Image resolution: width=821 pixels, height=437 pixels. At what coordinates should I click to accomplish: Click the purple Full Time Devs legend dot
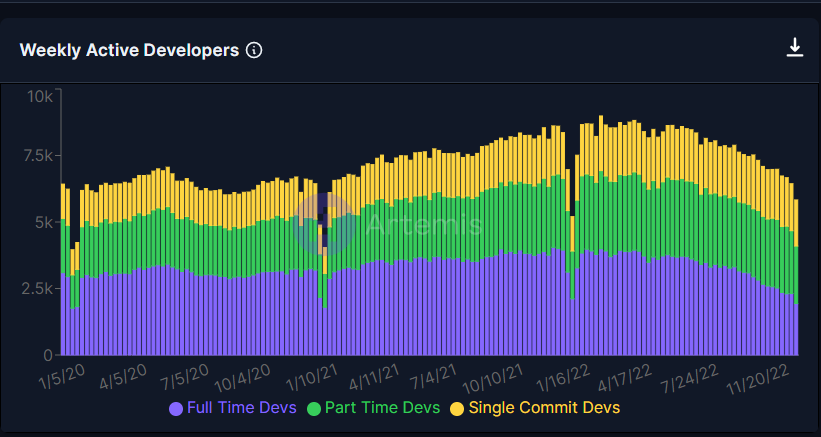(176, 408)
